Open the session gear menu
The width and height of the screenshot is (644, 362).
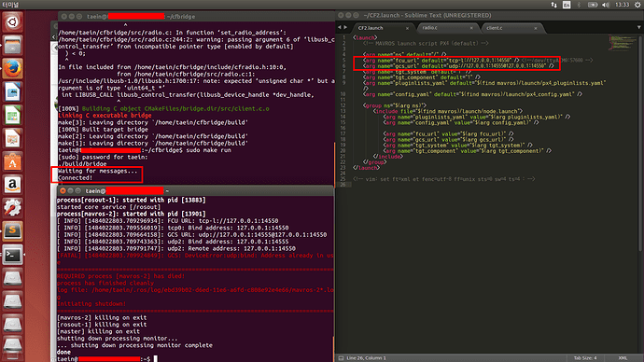(x=637, y=5)
